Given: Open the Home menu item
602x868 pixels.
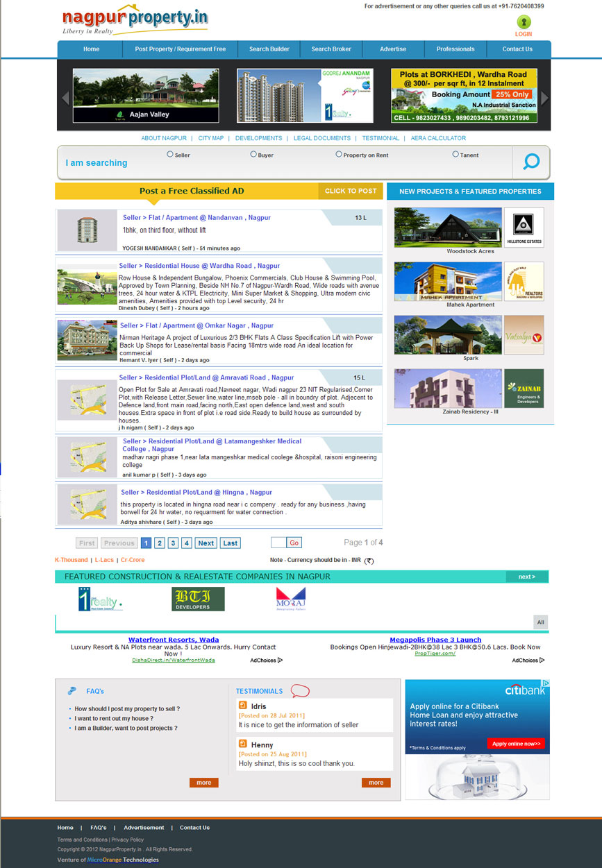Looking at the screenshot, I should [91, 49].
